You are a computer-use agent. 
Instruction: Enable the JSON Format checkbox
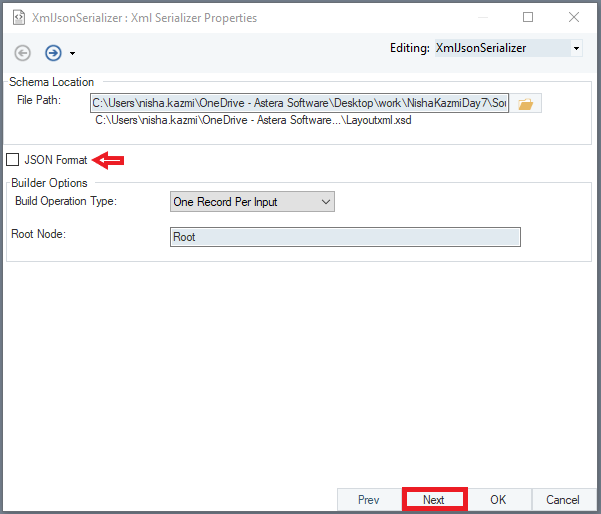pos(13,160)
